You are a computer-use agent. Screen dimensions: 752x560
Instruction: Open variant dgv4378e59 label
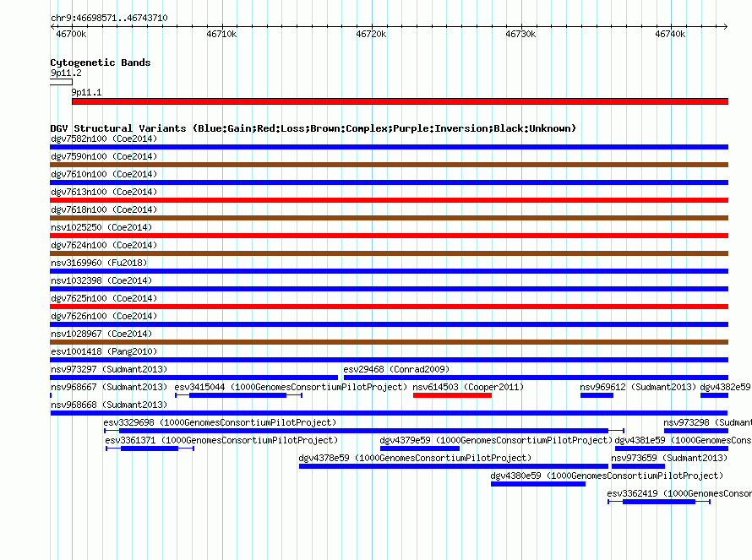[x=415, y=458]
